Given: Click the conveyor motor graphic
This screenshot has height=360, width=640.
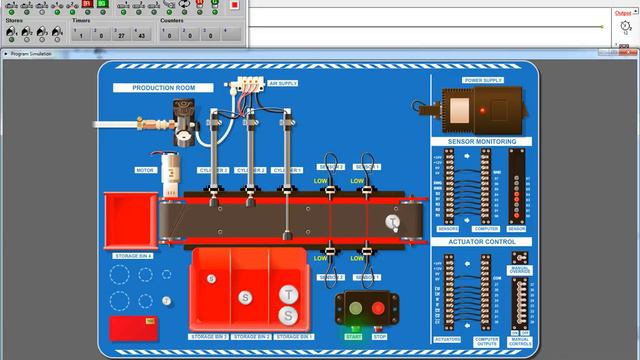Looking at the screenshot, I should (171, 173).
